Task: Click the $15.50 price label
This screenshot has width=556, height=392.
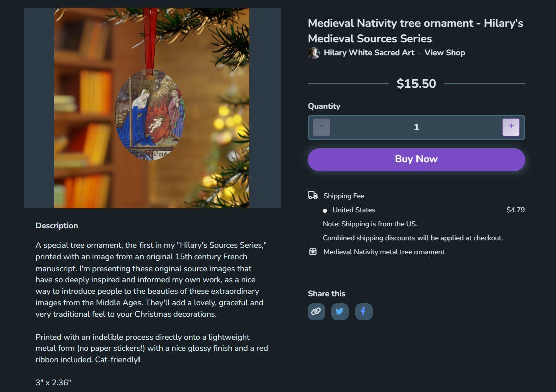Action: 416,84
